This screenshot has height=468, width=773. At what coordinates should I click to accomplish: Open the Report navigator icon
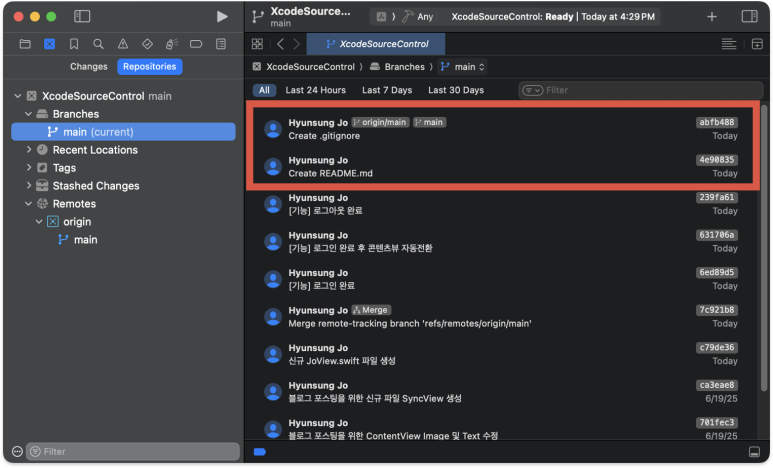click(221, 44)
